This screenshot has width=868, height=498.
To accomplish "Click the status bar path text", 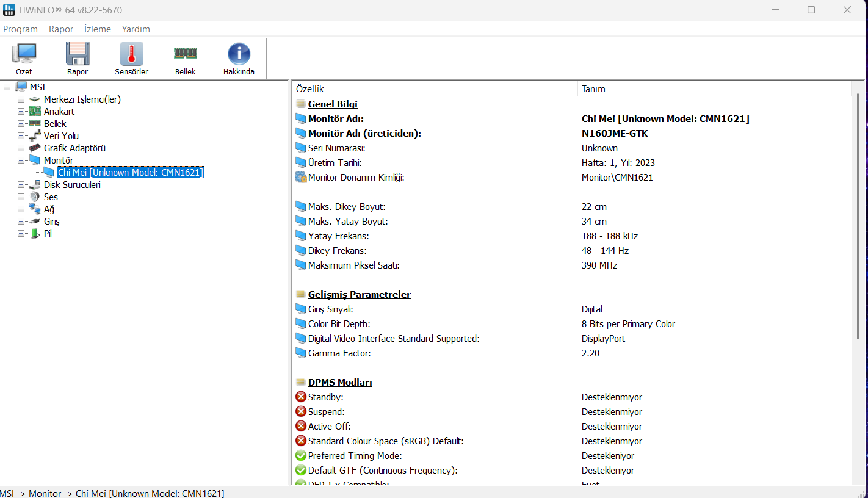I will [112, 493].
